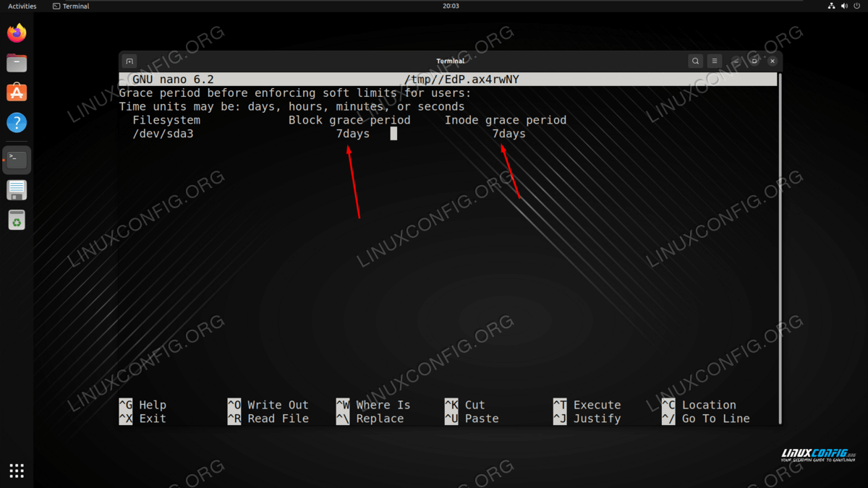Click the power icon in top bar
The width and height of the screenshot is (868, 488).
(857, 7)
